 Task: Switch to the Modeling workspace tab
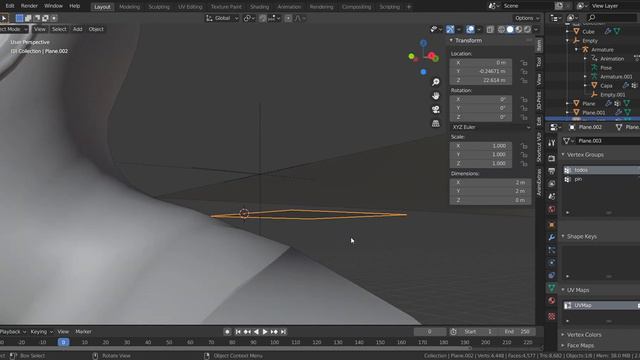(x=129, y=7)
